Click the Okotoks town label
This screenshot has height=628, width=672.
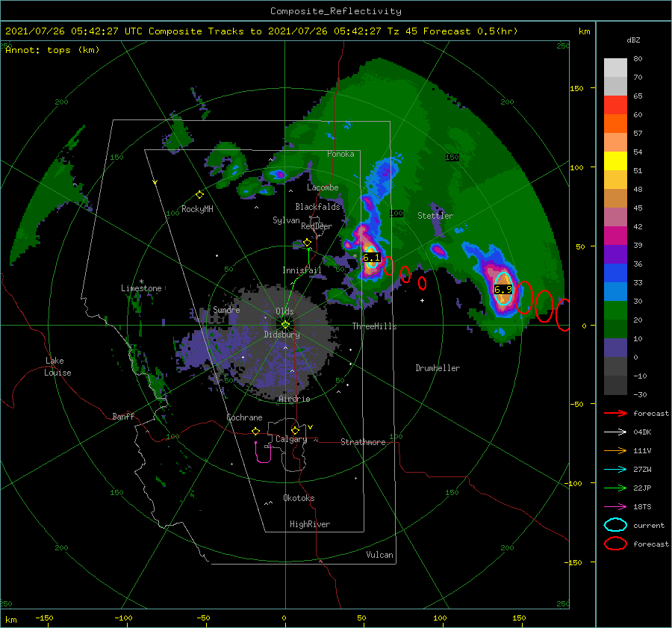tap(299, 498)
